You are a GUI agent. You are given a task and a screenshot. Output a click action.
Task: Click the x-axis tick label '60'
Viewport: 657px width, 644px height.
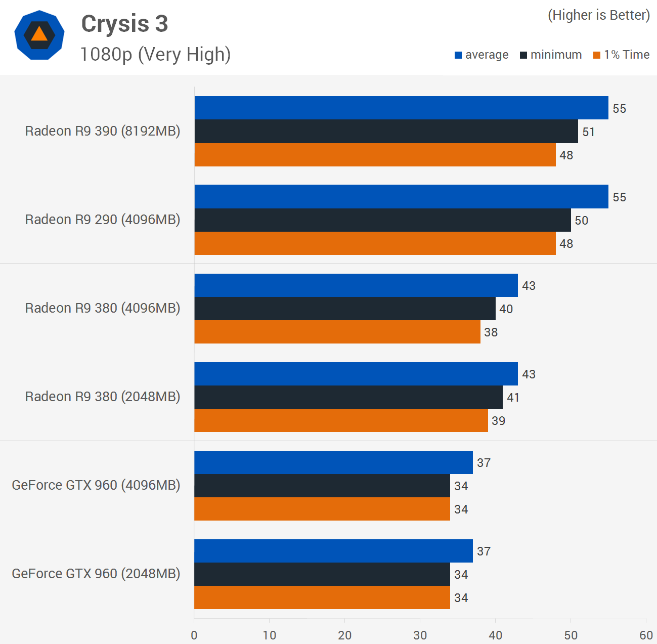(x=646, y=635)
